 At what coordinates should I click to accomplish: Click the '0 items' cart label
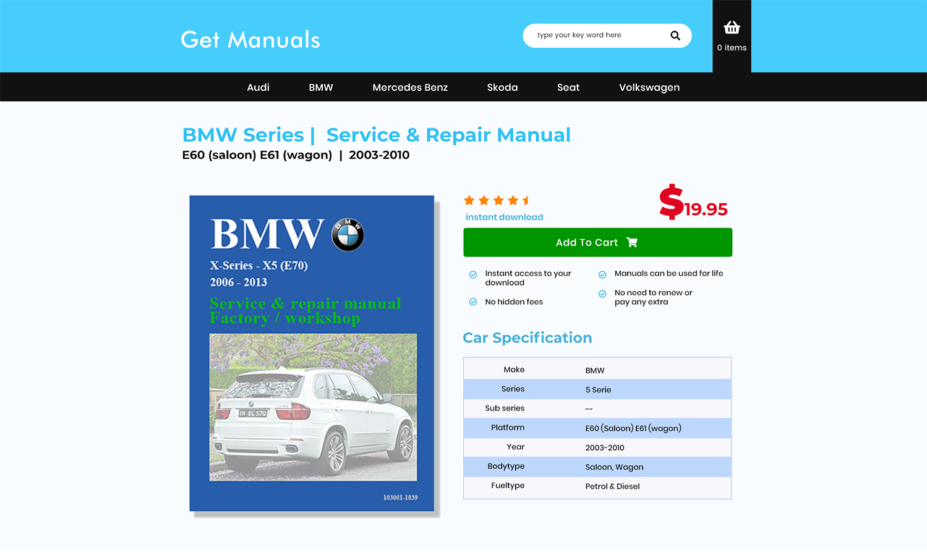pyautogui.click(x=732, y=48)
